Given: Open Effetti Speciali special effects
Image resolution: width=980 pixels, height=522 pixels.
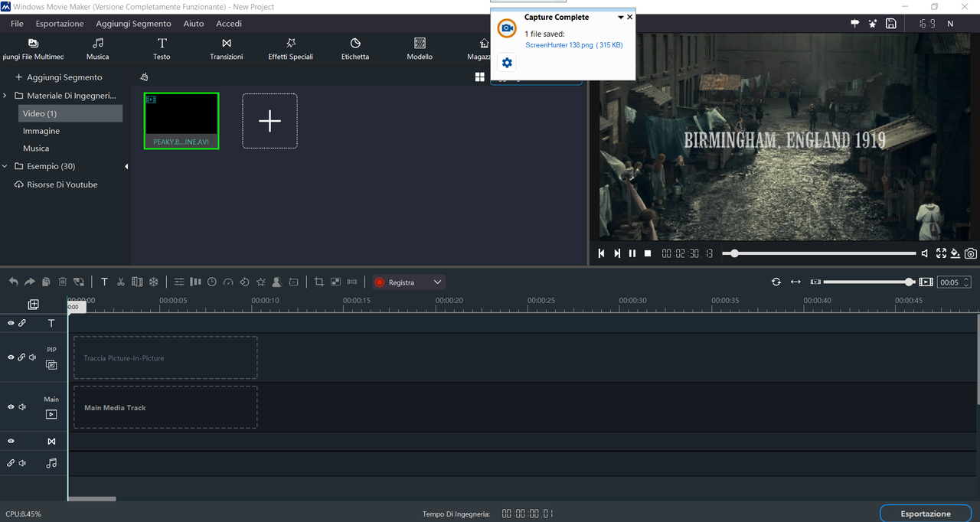Looking at the screenshot, I should [291, 49].
